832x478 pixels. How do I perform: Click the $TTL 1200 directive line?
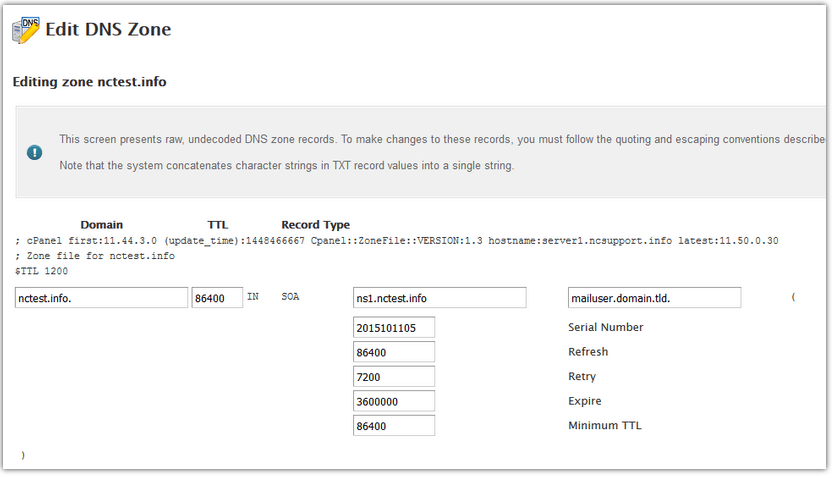click(41, 271)
